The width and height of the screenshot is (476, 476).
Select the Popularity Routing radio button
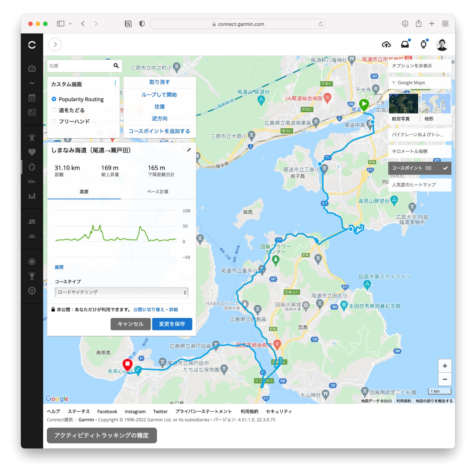pos(54,99)
